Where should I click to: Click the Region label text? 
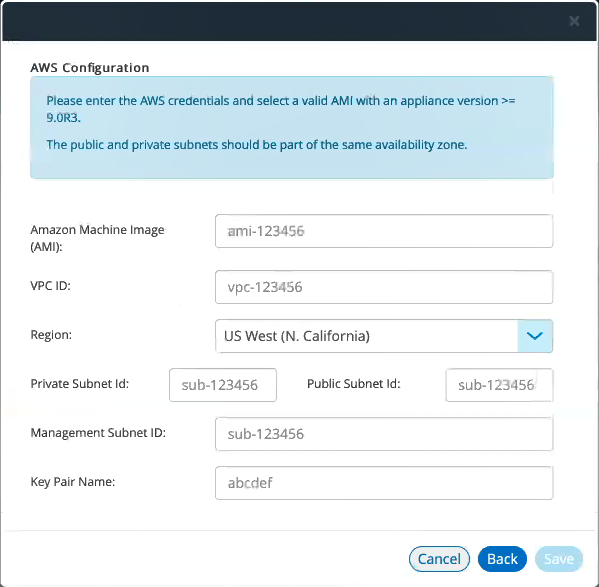click(x=51, y=335)
